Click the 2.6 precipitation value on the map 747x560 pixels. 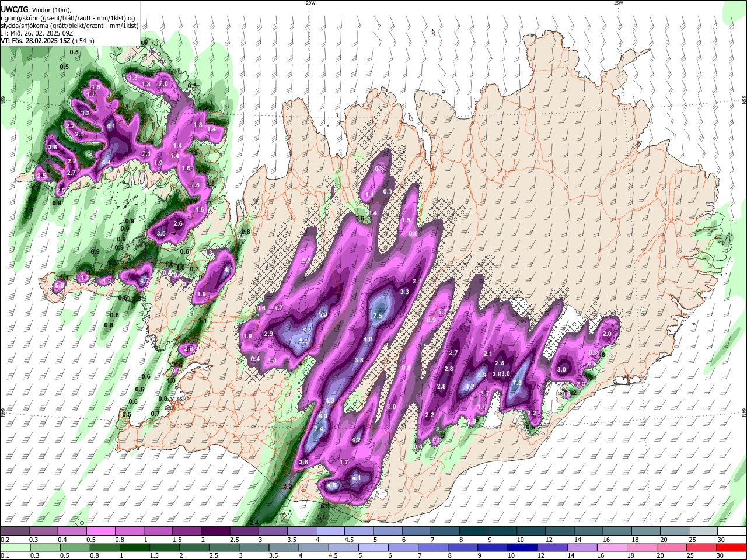tap(178, 223)
